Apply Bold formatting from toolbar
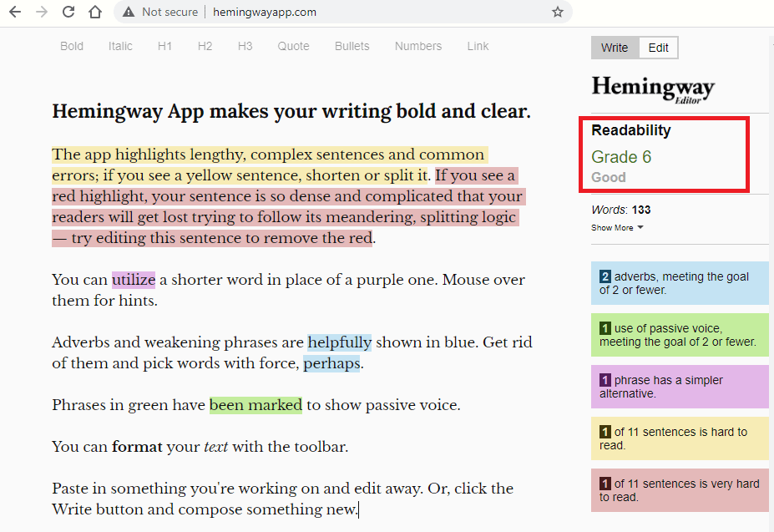774x532 pixels. pos(72,46)
